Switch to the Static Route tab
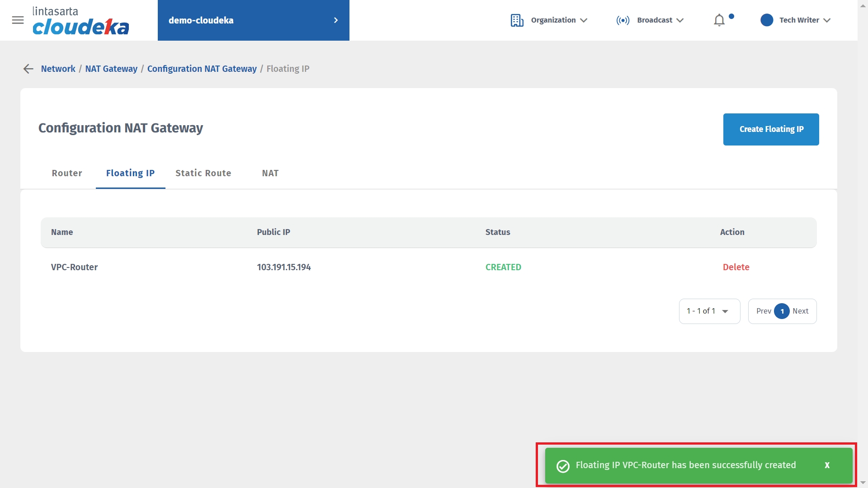Image resolution: width=868 pixels, height=488 pixels. [203, 173]
